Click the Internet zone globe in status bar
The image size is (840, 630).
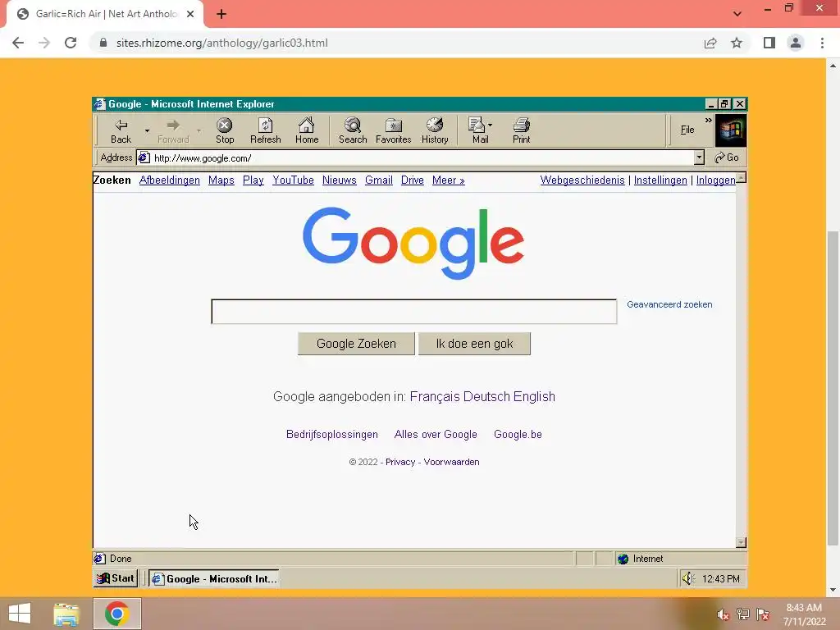click(623, 559)
